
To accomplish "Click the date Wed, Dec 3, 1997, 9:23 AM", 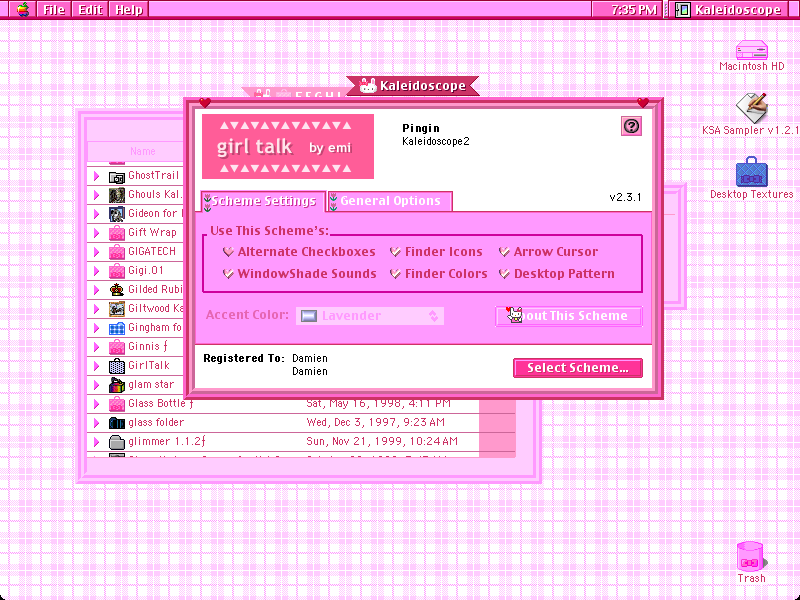I will pyautogui.click(x=376, y=422).
